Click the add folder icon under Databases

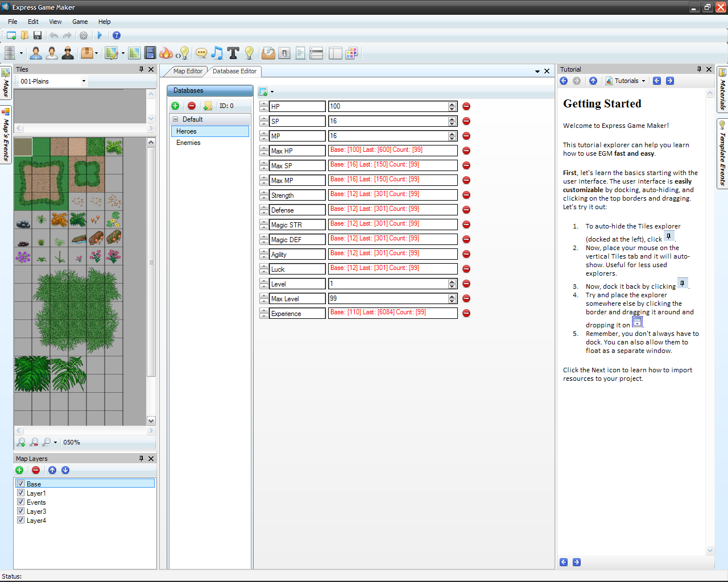pos(208,106)
